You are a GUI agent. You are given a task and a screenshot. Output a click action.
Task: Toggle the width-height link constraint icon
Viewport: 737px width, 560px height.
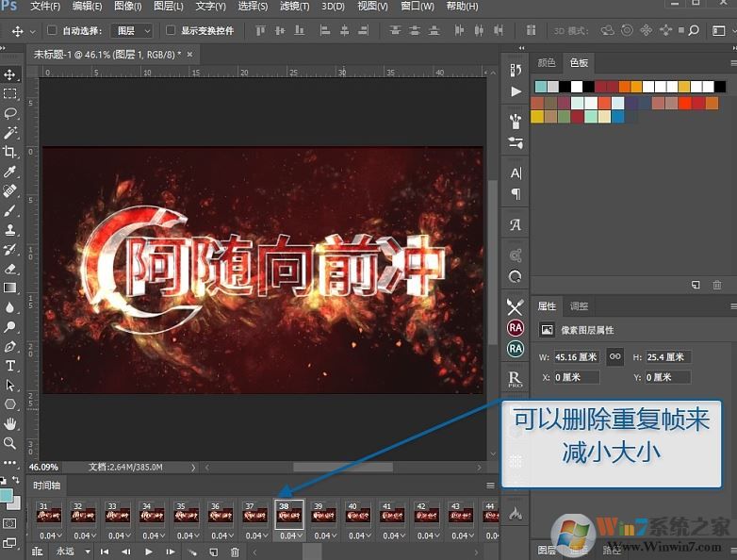(614, 357)
